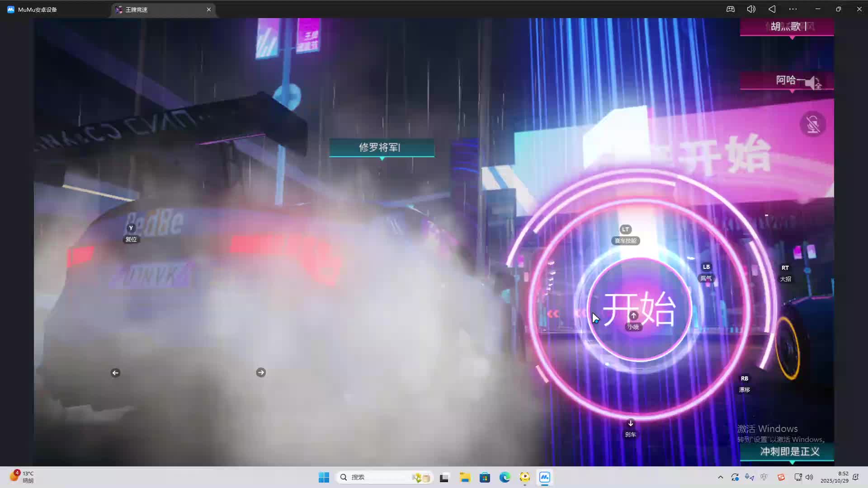
Task: Toggle the 中 input language indicator
Action: pos(764,477)
